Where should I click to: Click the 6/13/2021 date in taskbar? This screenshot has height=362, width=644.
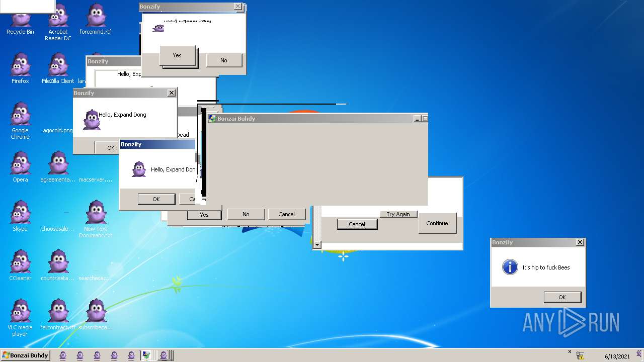[x=617, y=356]
